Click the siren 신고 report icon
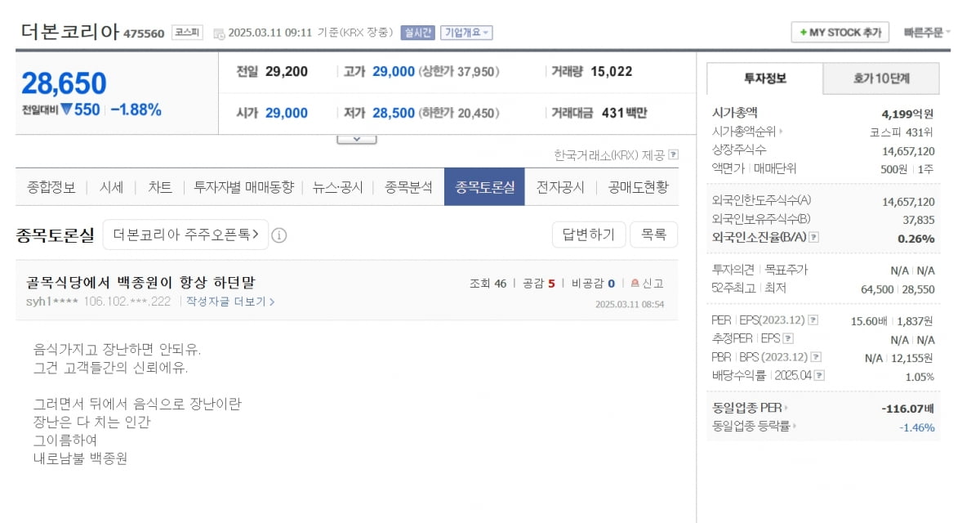This screenshot has width=980, height=523. pyautogui.click(x=635, y=284)
